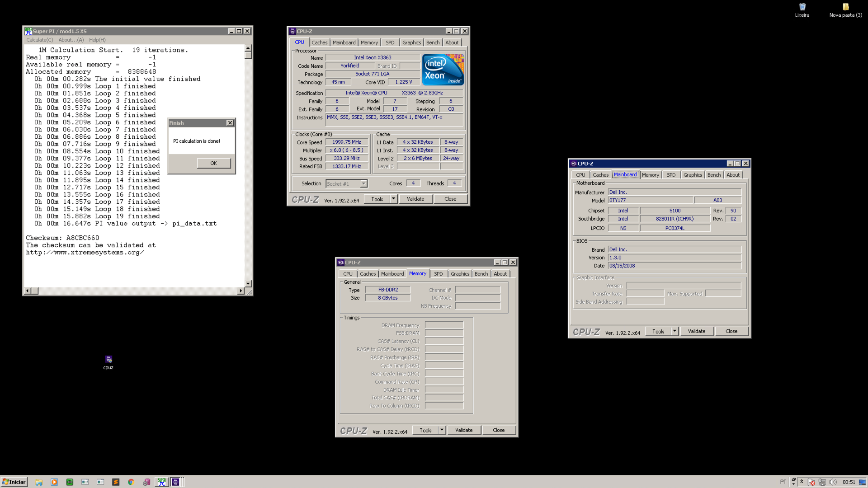Click the Intel Xeon inside logo in CPU-Z

[x=443, y=70]
